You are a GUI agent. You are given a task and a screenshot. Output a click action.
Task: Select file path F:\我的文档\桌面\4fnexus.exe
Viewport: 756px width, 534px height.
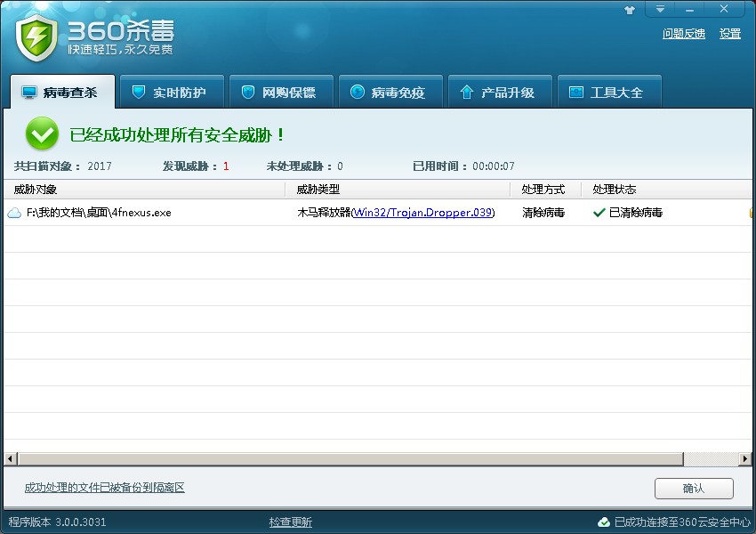pos(99,213)
